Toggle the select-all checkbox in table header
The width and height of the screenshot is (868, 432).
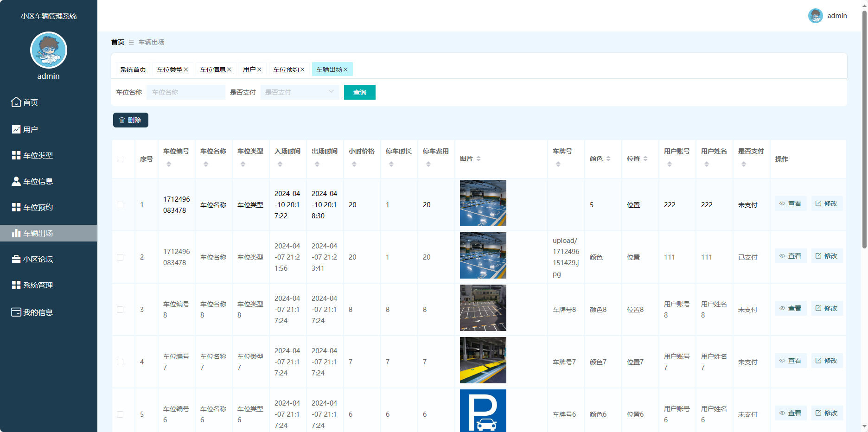click(x=120, y=159)
